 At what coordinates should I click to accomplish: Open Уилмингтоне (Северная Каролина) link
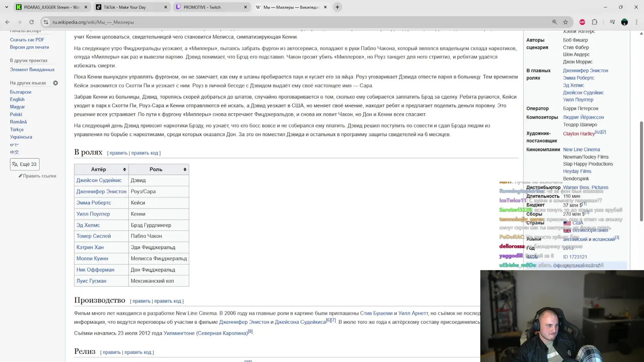point(205,333)
